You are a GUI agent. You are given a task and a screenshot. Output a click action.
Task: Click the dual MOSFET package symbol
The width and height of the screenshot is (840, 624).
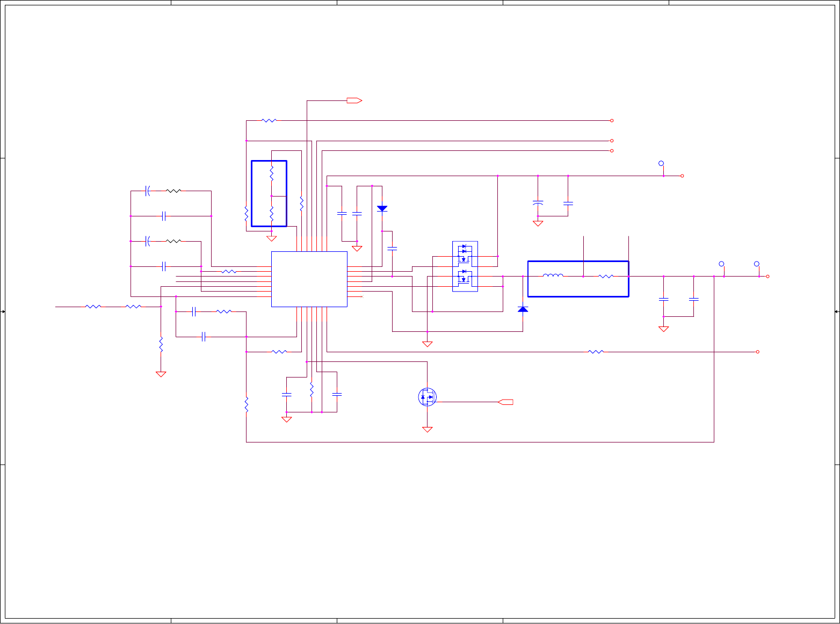click(465, 266)
